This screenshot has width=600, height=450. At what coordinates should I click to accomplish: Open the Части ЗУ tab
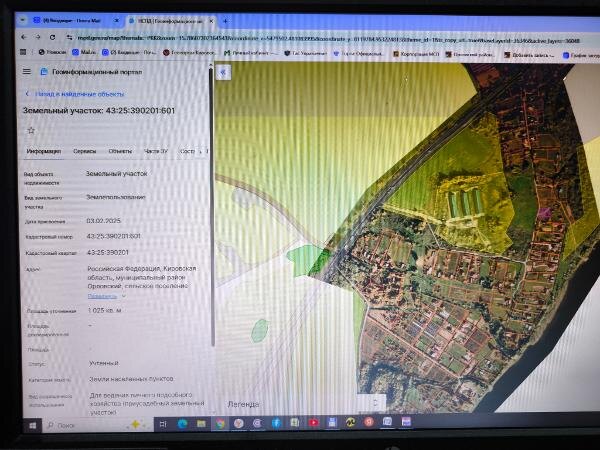156,151
